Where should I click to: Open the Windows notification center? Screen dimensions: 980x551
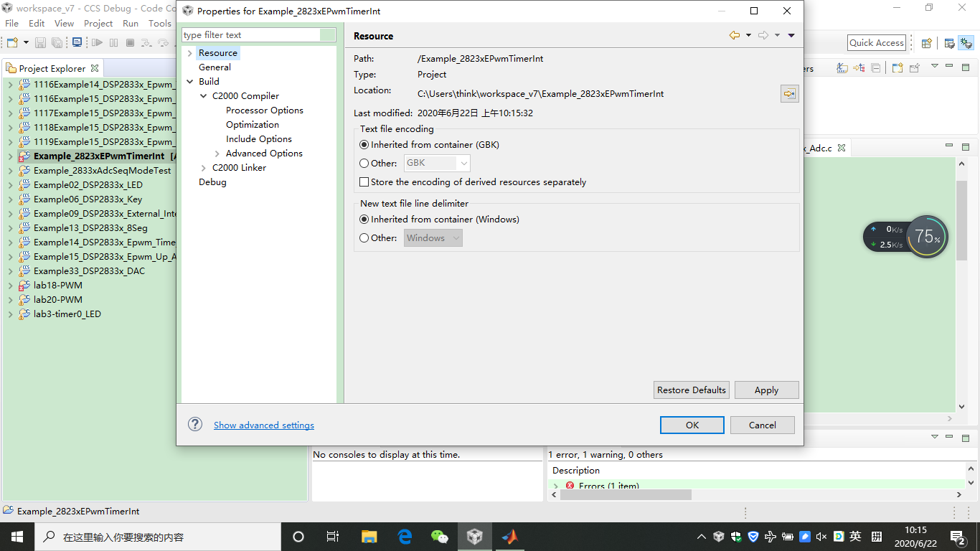958,537
